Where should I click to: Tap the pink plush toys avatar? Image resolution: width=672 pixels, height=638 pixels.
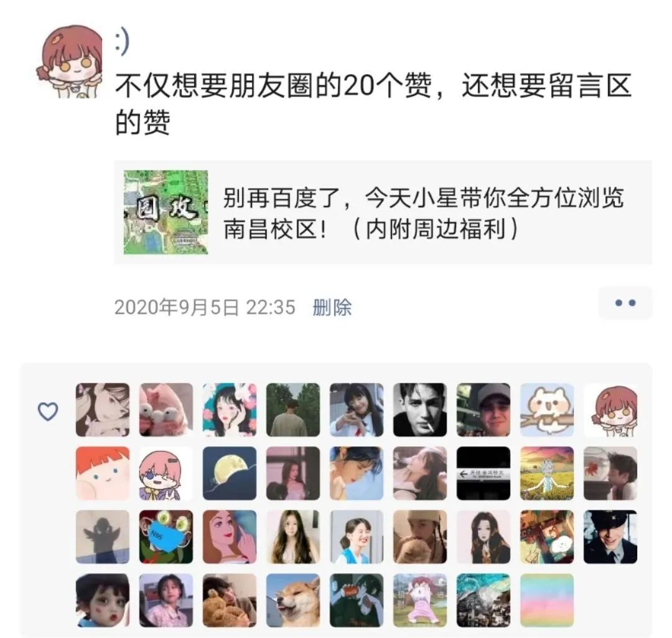pyautogui.click(x=166, y=410)
